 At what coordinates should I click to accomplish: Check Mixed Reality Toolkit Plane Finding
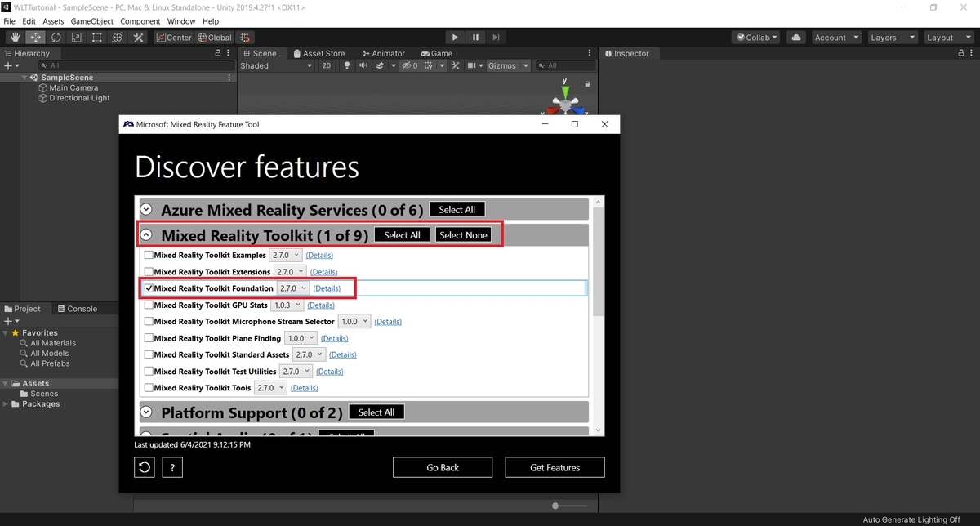pos(148,338)
